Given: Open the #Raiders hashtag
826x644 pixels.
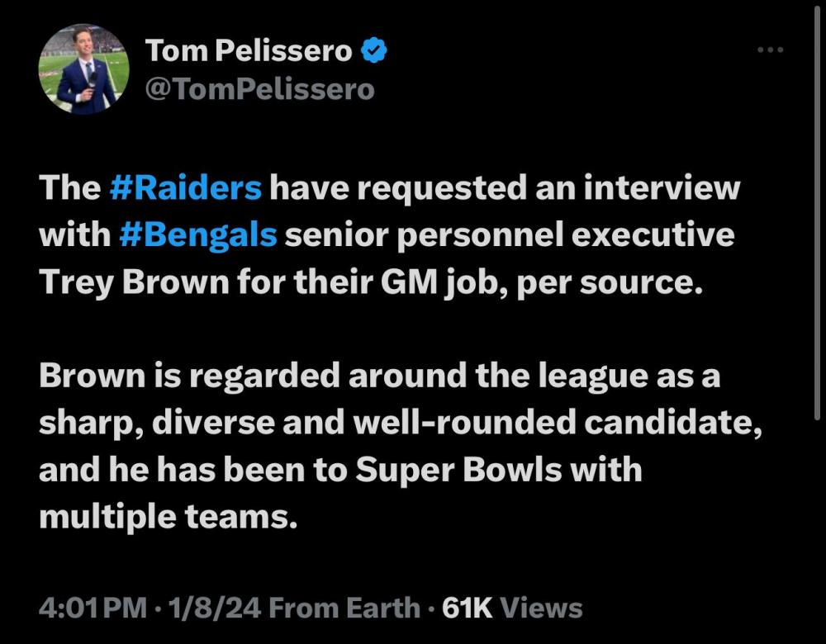Looking at the screenshot, I should click(x=186, y=188).
